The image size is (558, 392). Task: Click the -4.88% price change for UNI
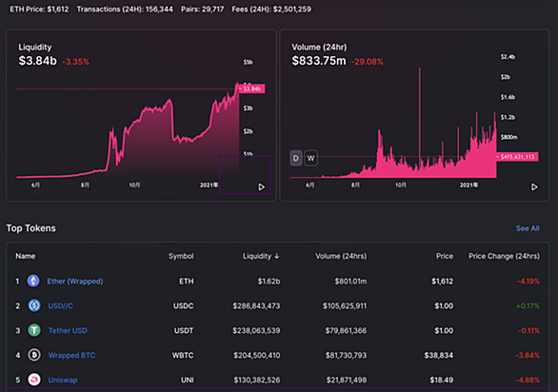[x=528, y=380]
